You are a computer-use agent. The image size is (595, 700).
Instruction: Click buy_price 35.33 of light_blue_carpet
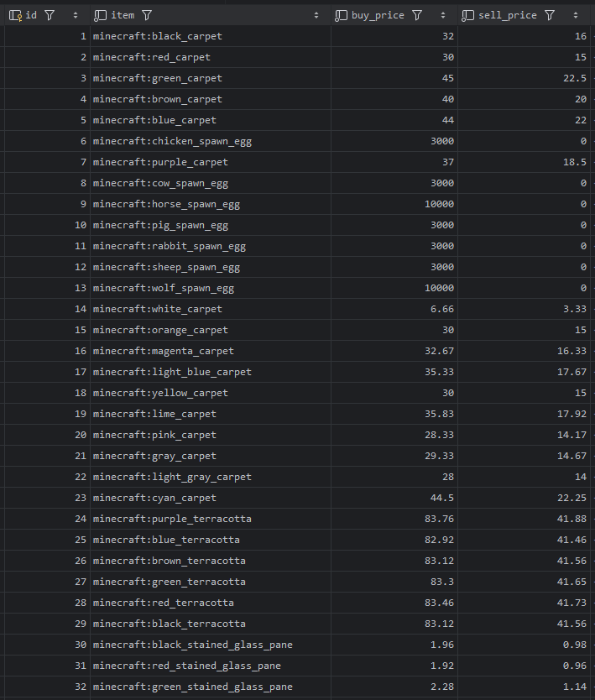[394, 372]
